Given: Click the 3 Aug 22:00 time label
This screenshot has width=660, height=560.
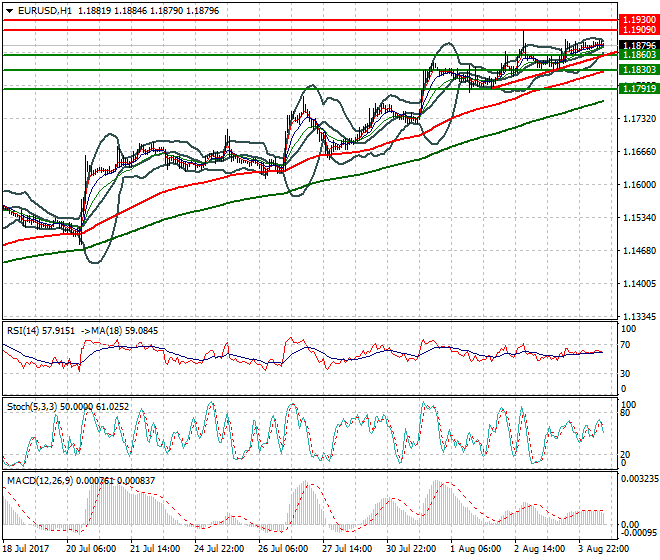Looking at the screenshot, I should [603, 549].
